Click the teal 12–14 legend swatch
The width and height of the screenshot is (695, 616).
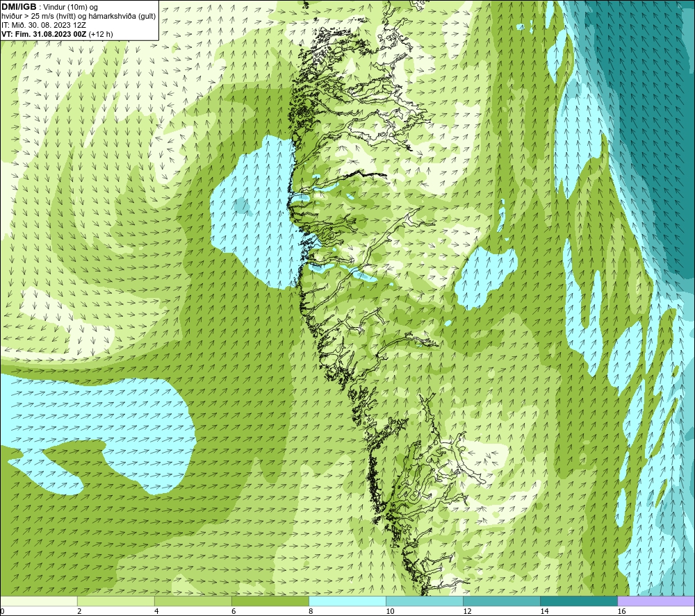pyautogui.click(x=502, y=601)
